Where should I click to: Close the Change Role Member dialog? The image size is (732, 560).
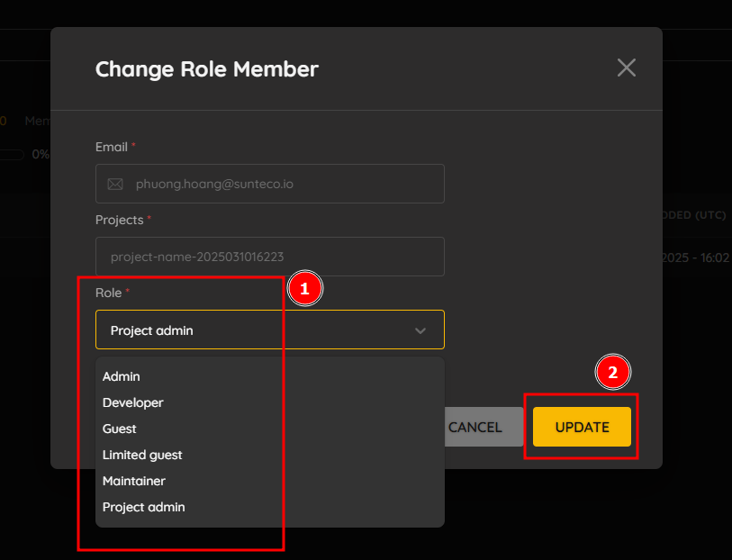(x=626, y=68)
